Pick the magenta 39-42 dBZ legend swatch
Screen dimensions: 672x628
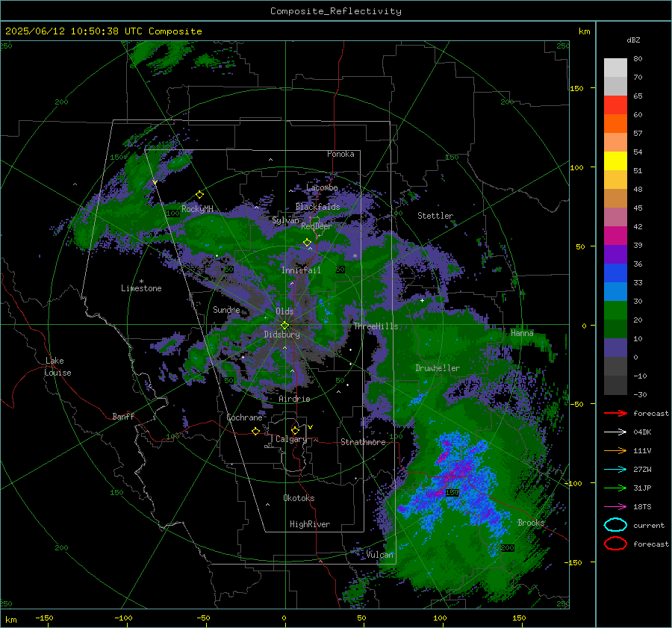[x=615, y=236]
